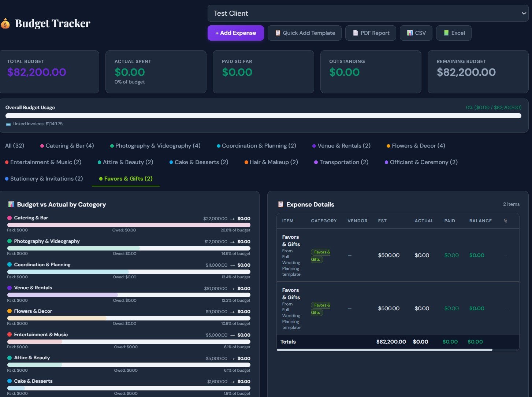This screenshot has height=397, width=532.
Task: Click the linked invoices card icon
Action: click(x=8, y=124)
